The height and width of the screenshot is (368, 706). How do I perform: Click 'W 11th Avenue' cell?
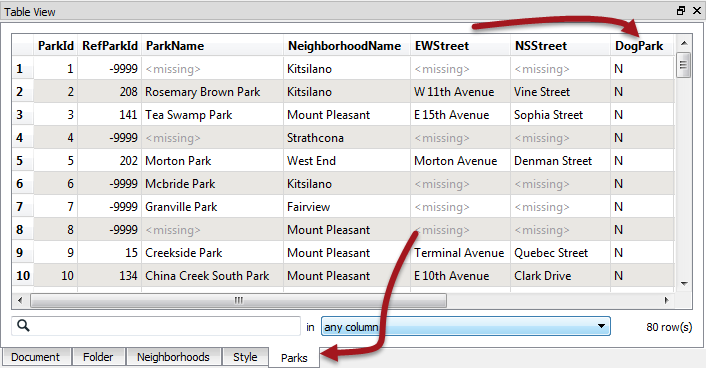pos(460,92)
